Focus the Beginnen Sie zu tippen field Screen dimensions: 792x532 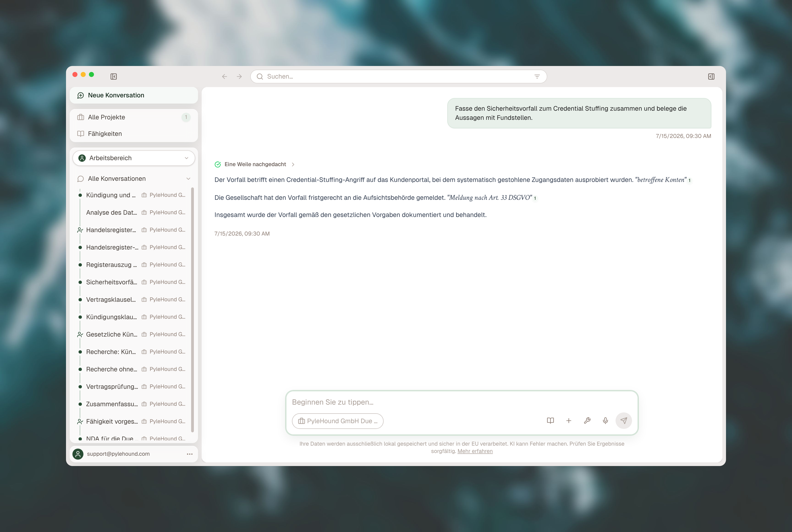point(462,402)
